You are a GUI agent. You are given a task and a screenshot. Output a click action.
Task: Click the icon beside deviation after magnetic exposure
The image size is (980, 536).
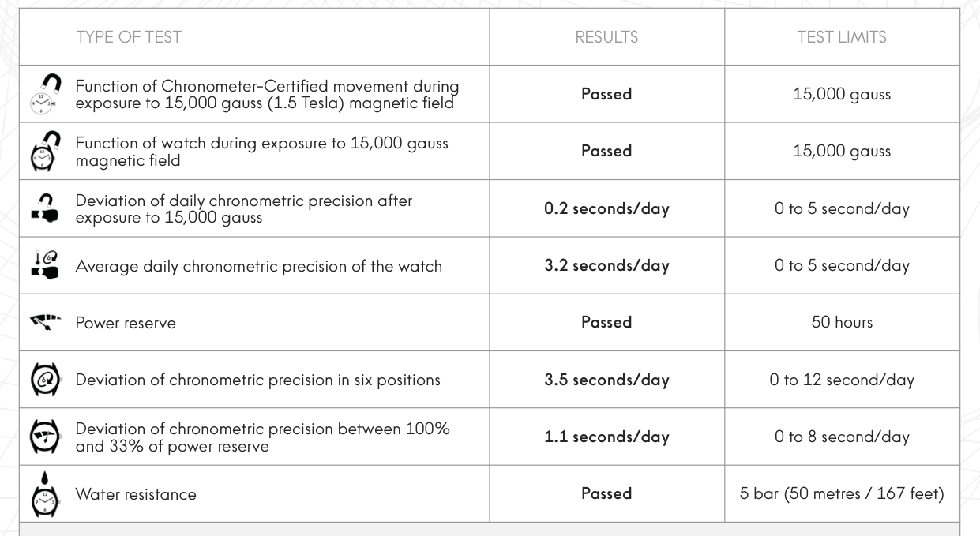tap(46, 208)
